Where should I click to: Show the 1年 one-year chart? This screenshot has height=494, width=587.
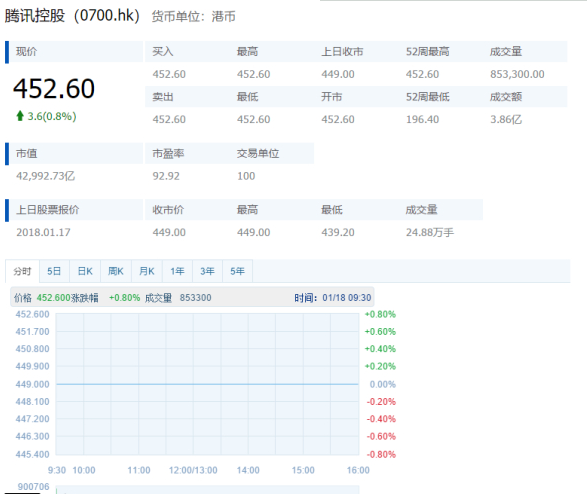tap(177, 271)
